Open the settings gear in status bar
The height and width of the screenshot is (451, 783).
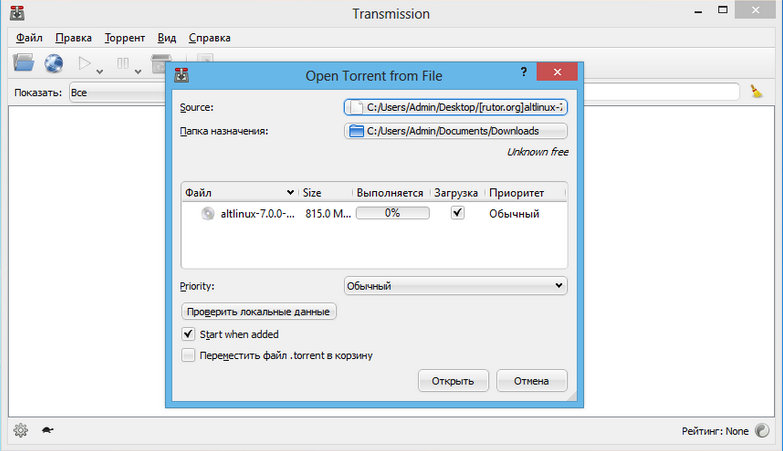click(x=20, y=430)
